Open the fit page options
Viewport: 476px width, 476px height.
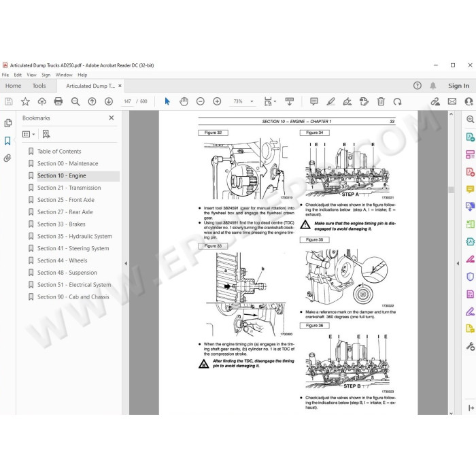pyautogui.click(x=270, y=101)
